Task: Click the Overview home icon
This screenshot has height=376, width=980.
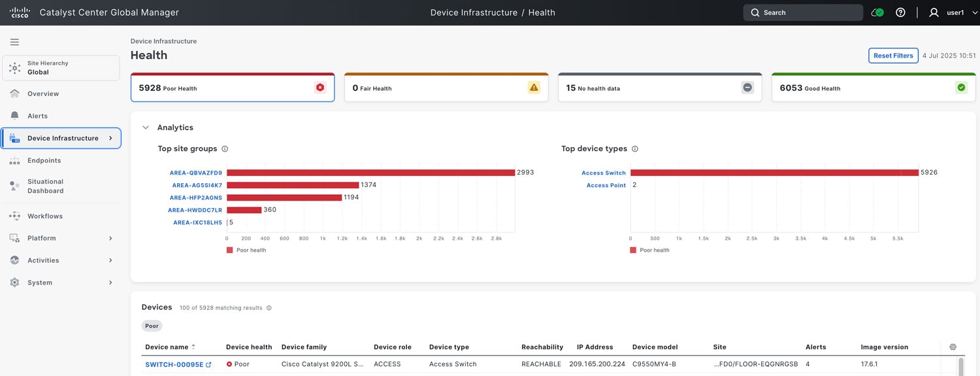Action: pyautogui.click(x=14, y=94)
